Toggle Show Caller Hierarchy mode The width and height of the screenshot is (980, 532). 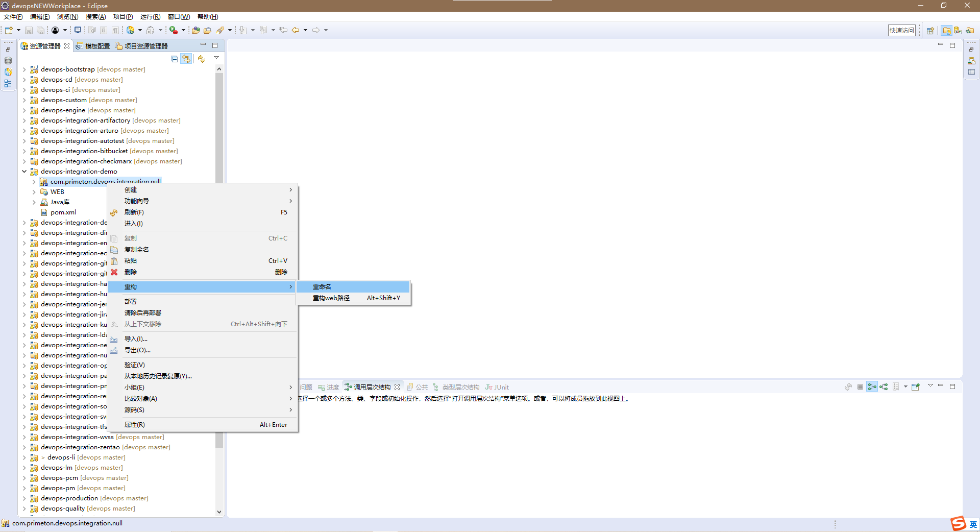tap(872, 387)
